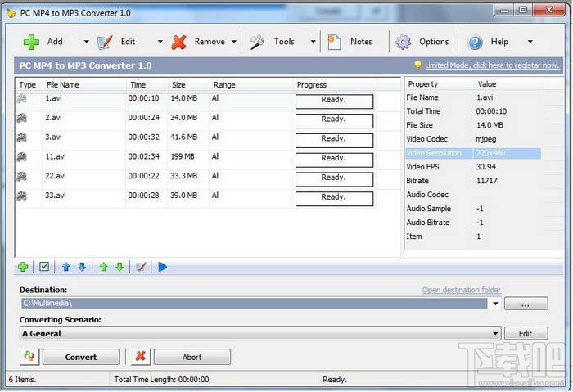Click the '00:02:34' time cell

click(x=143, y=156)
